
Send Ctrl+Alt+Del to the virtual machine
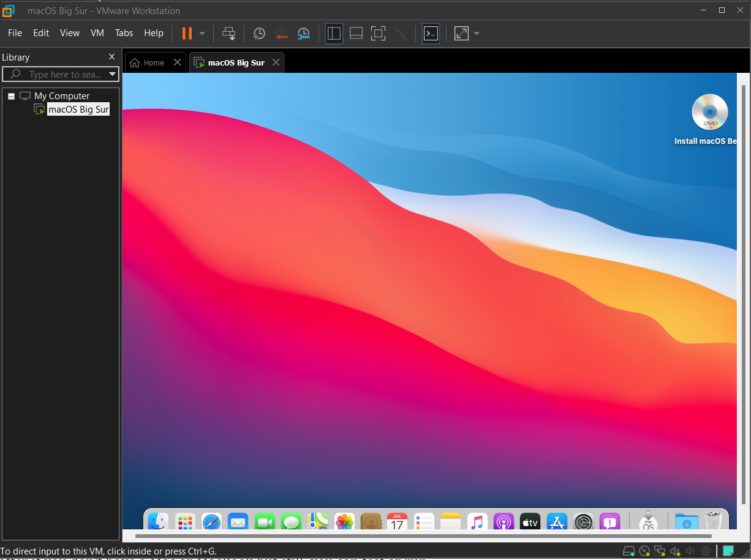pyautogui.click(x=229, y=34)
